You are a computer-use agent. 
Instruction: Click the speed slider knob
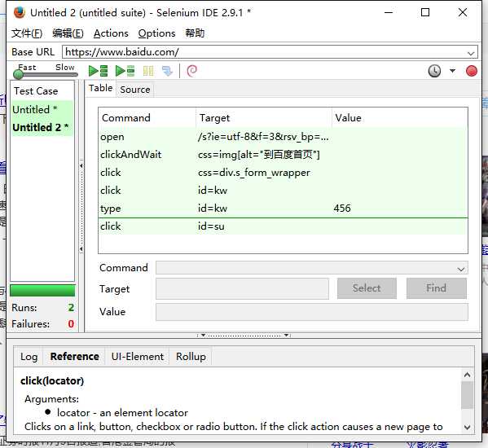[19, 74]
